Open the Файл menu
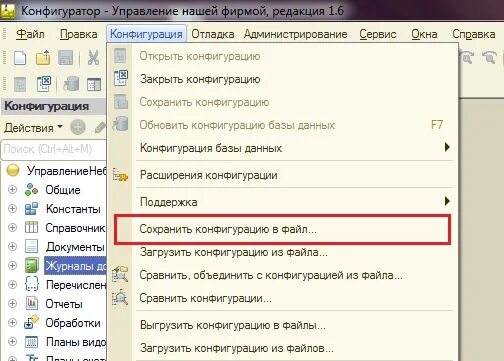504x361 pixels. coord(30,34)
